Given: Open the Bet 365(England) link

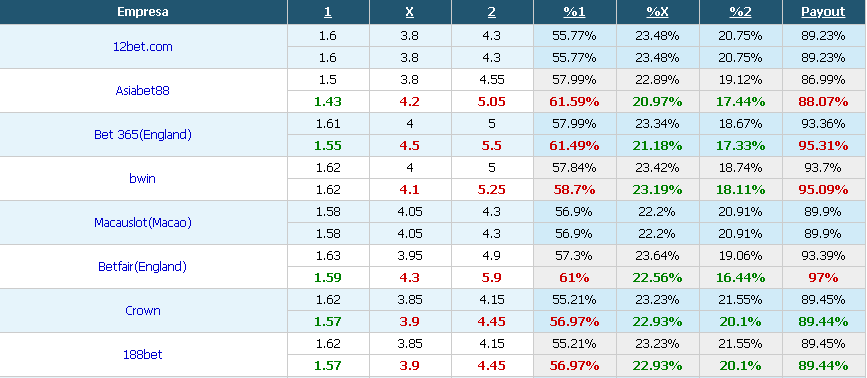Looking at the screenshot, I should coord(143,134).
